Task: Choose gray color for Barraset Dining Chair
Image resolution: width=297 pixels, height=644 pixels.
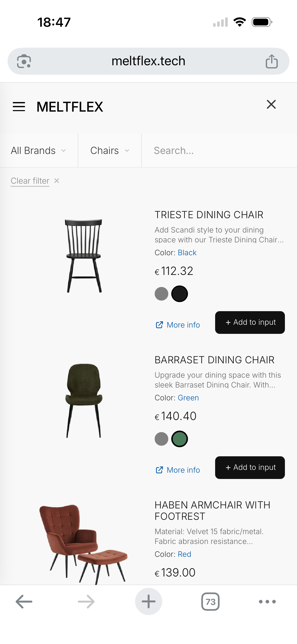Action: click(x=161, y=439)
